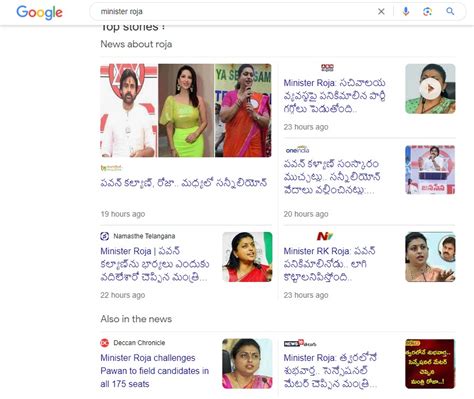Click the News18 Telugu source logo
The width and height of the screenshot is (474, 399).
click(x=300, y=343)
